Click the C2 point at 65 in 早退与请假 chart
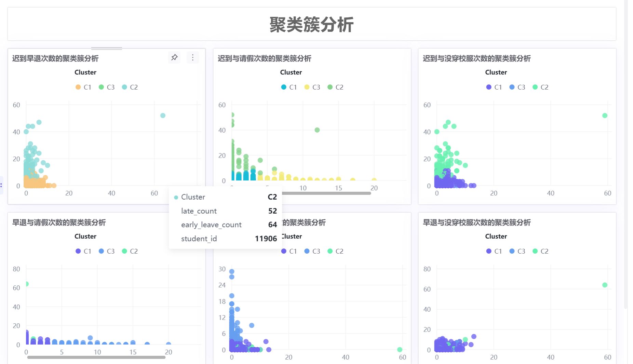Image resolution: width=633 pixels, height=364 pixels. click(x=27, y=284)
